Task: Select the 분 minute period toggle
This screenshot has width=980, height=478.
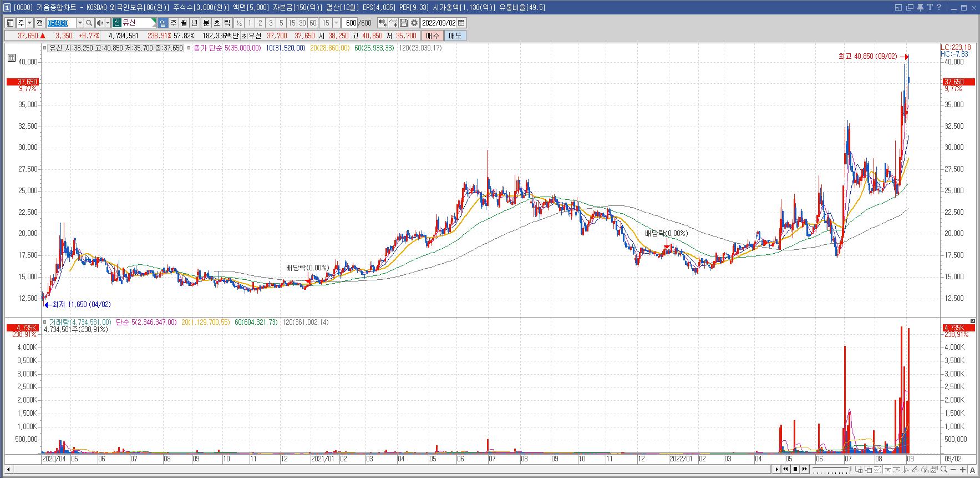Action: coord(206,23)
